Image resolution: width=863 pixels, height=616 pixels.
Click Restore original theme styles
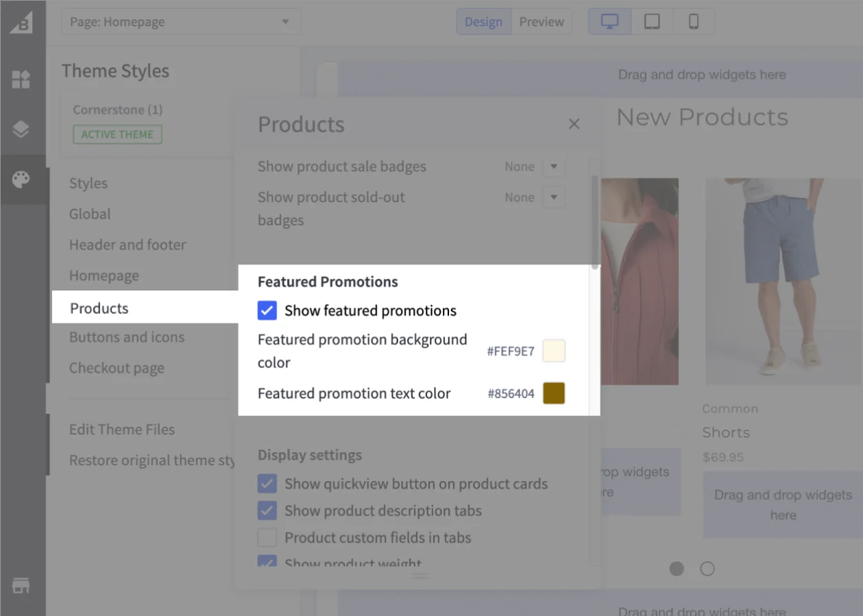click(x=152, y=460)
